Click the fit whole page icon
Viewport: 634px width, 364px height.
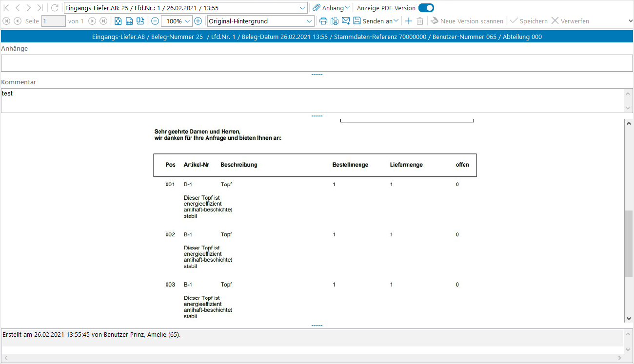[118, 21]
